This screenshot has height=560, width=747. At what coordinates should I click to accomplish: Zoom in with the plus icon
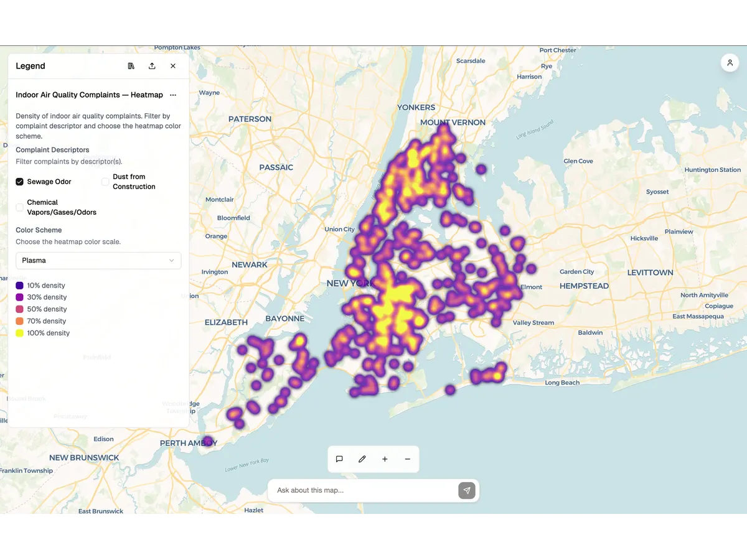point(385,459)
